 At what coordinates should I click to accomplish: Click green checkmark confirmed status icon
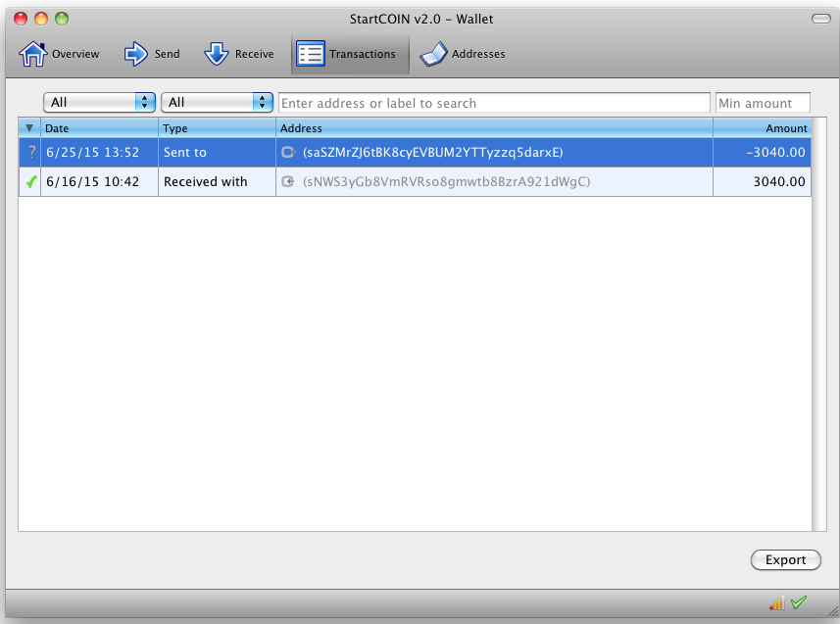31,182
